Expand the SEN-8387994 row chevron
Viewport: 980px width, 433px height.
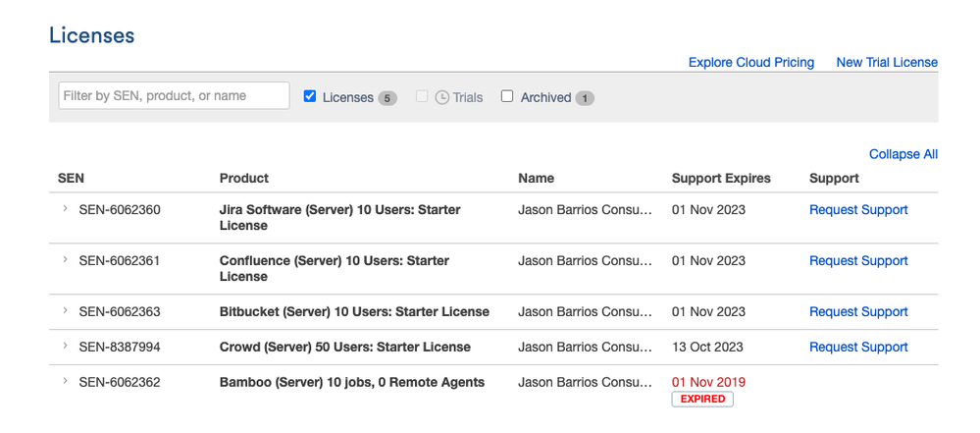[x=65, y=346]
